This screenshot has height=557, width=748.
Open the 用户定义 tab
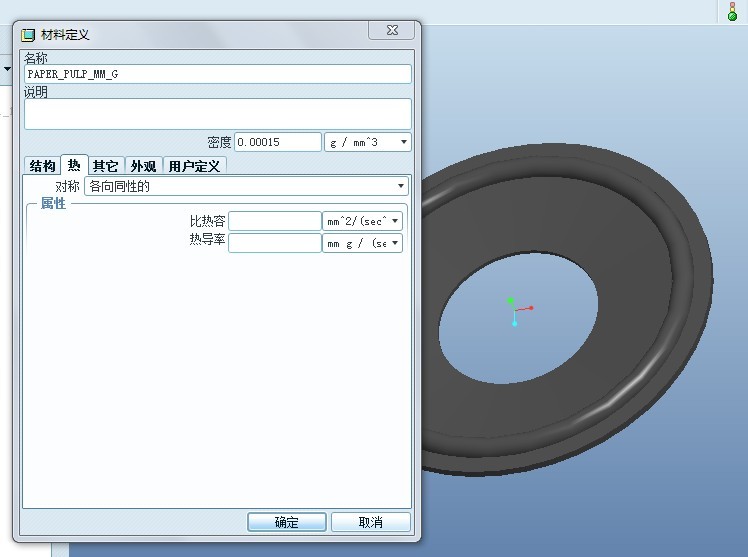tap(194, 166)
